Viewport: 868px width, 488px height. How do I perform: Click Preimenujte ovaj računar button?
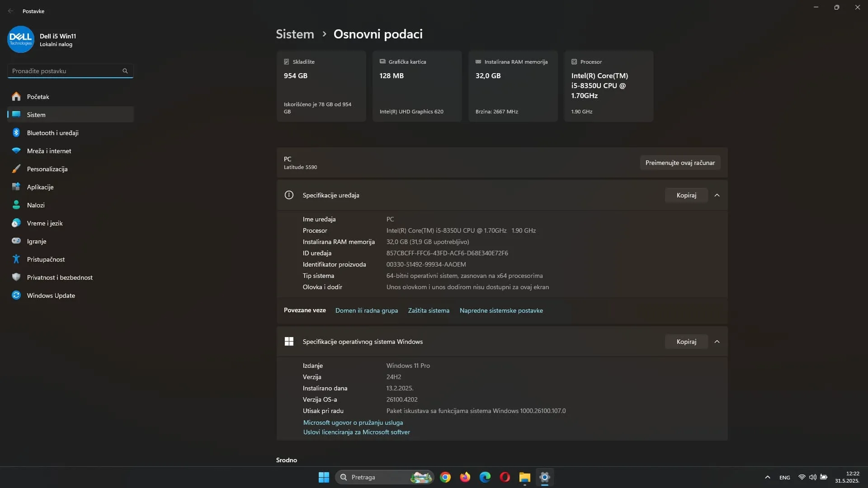680,163
